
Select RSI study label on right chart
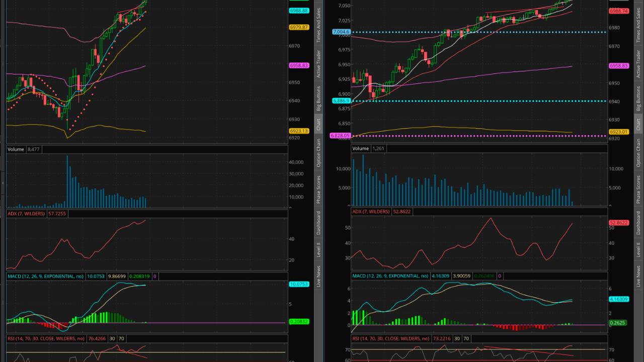pyautogui.click(x=390, y=338)
